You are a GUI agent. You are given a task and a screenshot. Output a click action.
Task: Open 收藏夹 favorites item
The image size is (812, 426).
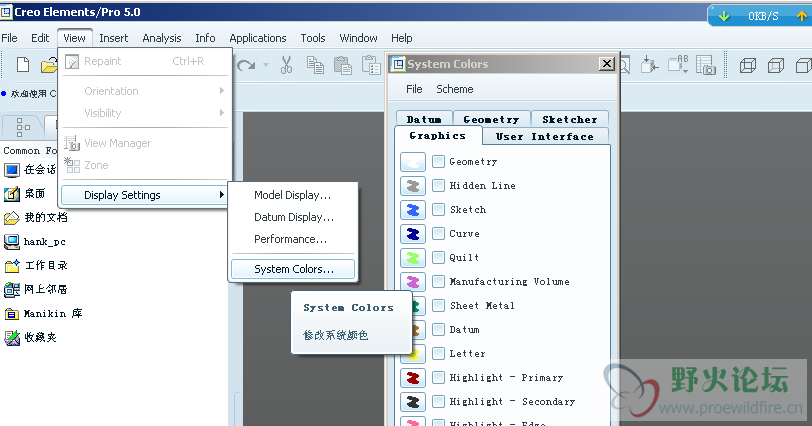(30, 337)
